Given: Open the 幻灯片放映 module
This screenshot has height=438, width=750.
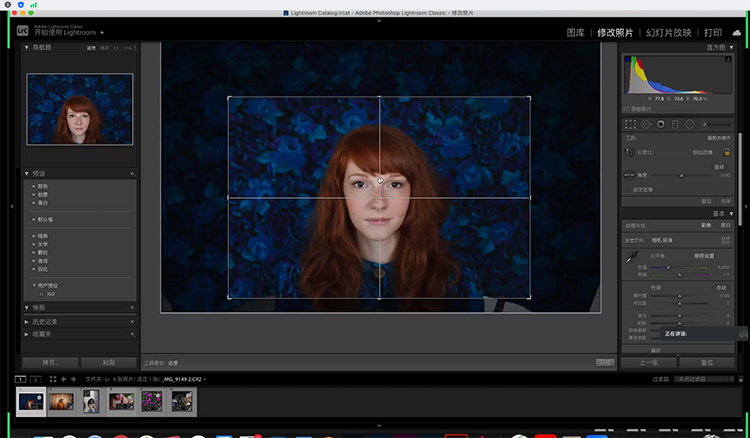Looking at the screenshot, I should pyautogui.click(x=667, y=33).
